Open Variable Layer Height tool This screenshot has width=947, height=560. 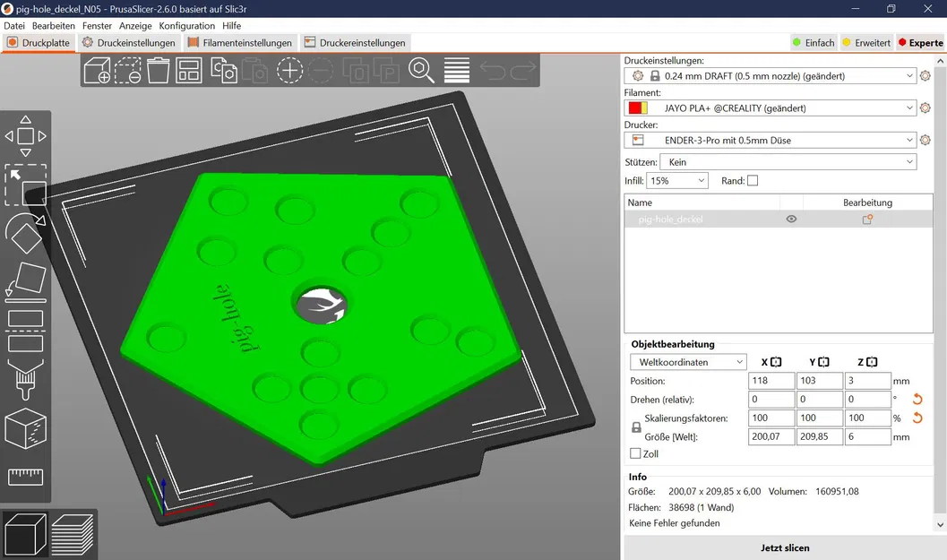(x=457, y=70)
